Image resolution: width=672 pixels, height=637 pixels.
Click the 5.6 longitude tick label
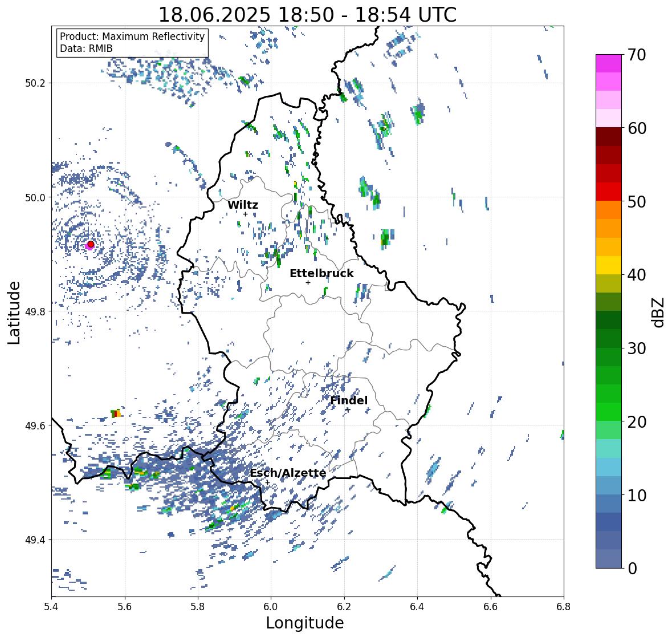pos(125,607)
